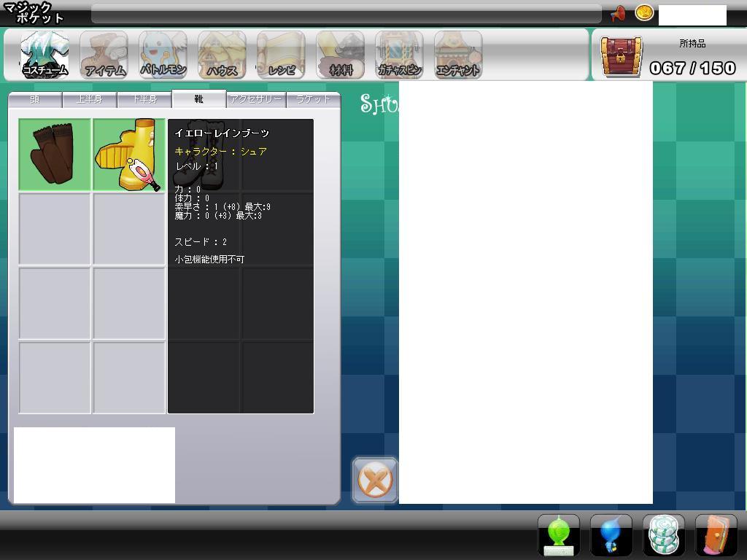Select the yellow rain boots item

click(x=129, y=155)
